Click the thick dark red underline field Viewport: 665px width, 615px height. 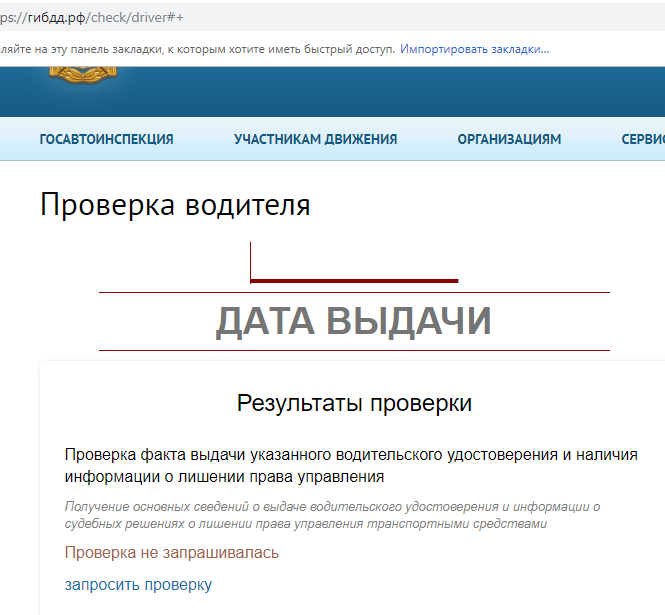point(355,281)
